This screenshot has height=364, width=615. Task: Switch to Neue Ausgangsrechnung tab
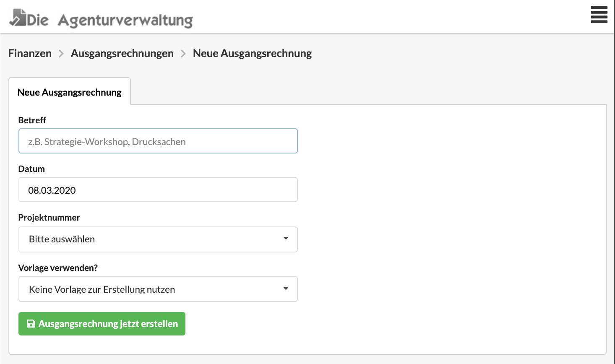pos(70,92)
